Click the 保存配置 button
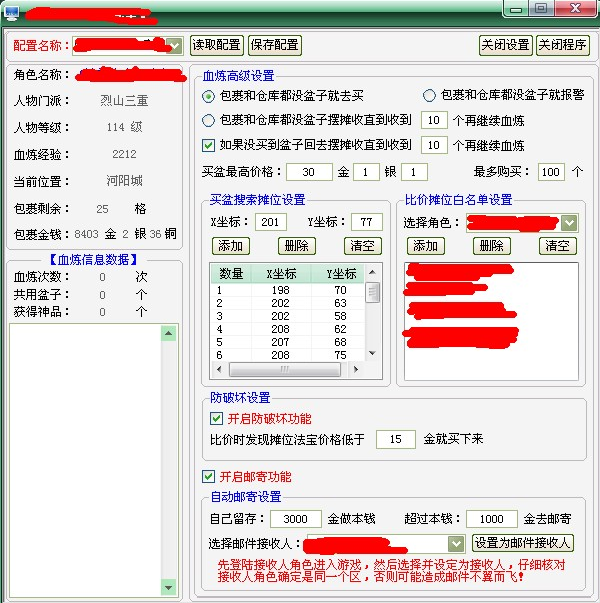The image size is (600, 603). 274,45
